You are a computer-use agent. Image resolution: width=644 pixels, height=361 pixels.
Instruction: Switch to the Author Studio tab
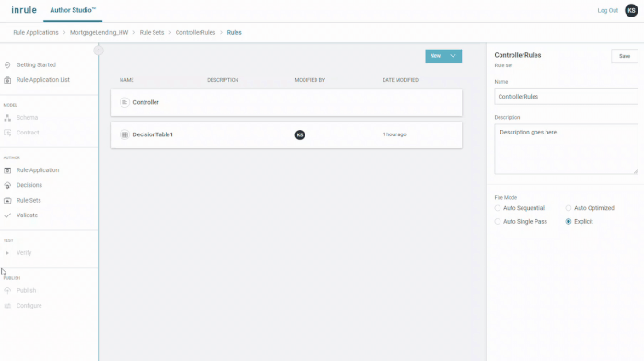click(x=73, y=10)
